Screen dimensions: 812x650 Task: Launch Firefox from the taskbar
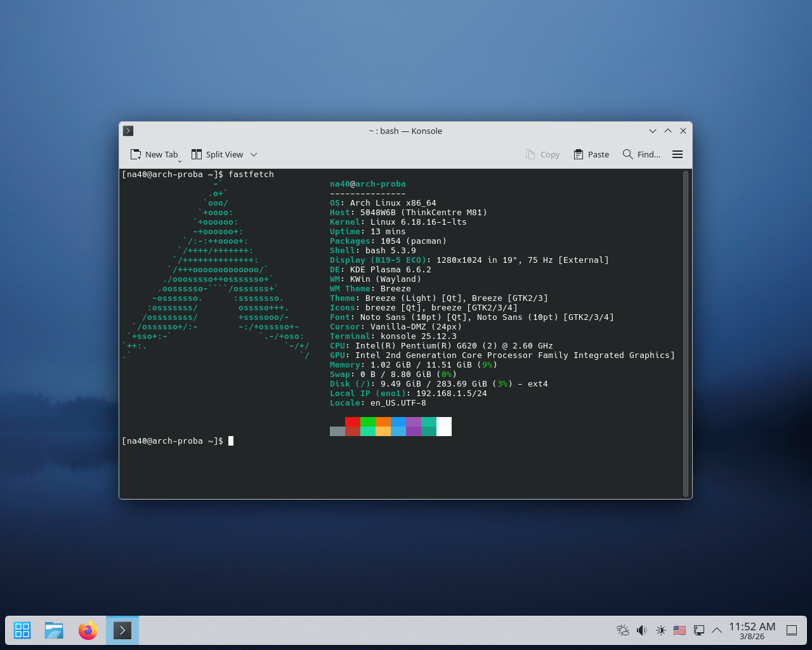tap(88, 630)
